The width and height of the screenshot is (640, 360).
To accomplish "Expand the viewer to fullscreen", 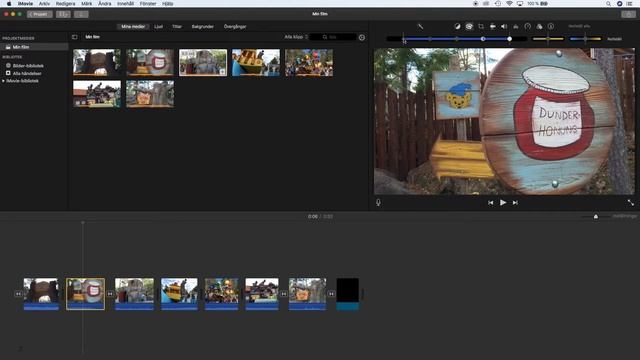I will tap(631, 202).
